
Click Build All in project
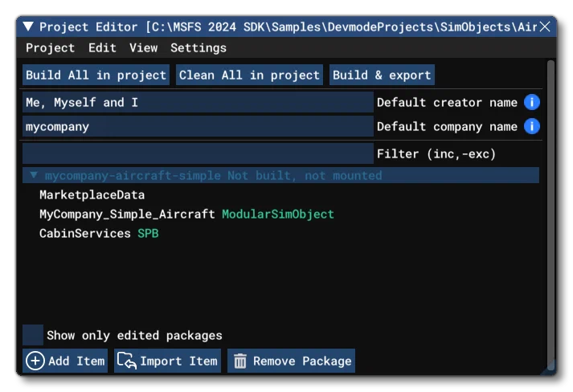click(x=96, y=76)
